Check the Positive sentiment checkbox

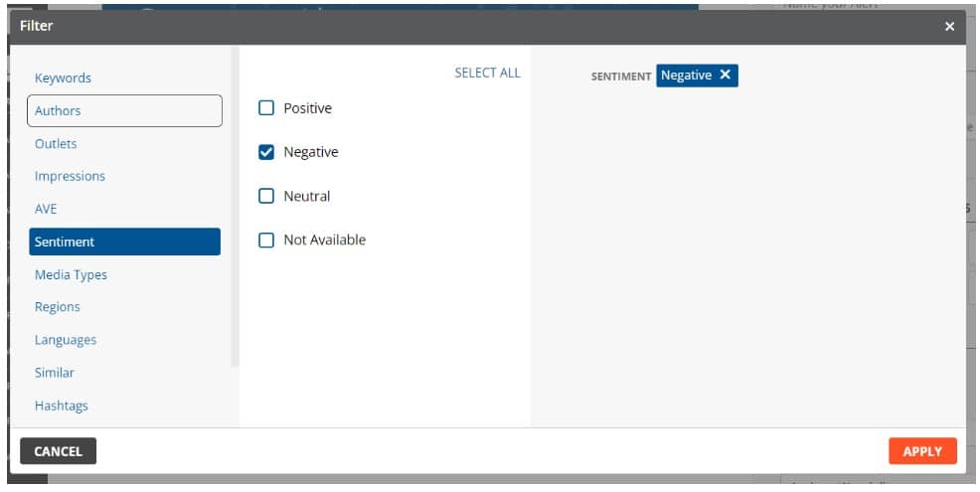266,108
